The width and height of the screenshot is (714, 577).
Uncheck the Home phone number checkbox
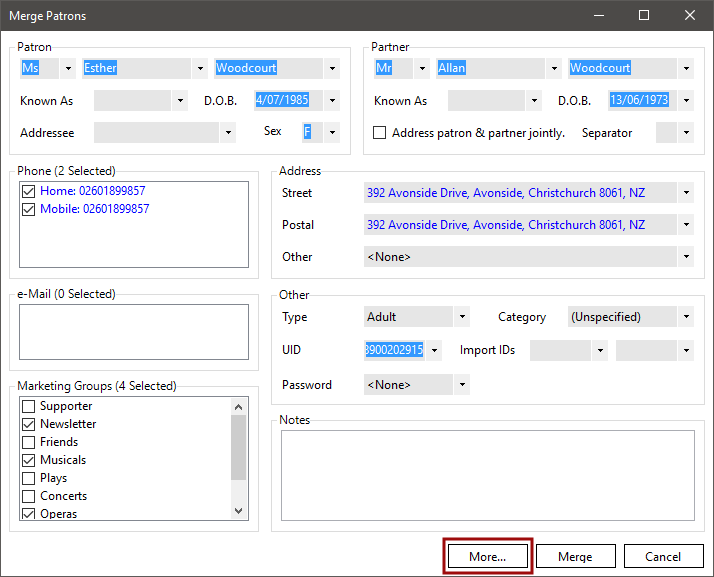point(28,191)
